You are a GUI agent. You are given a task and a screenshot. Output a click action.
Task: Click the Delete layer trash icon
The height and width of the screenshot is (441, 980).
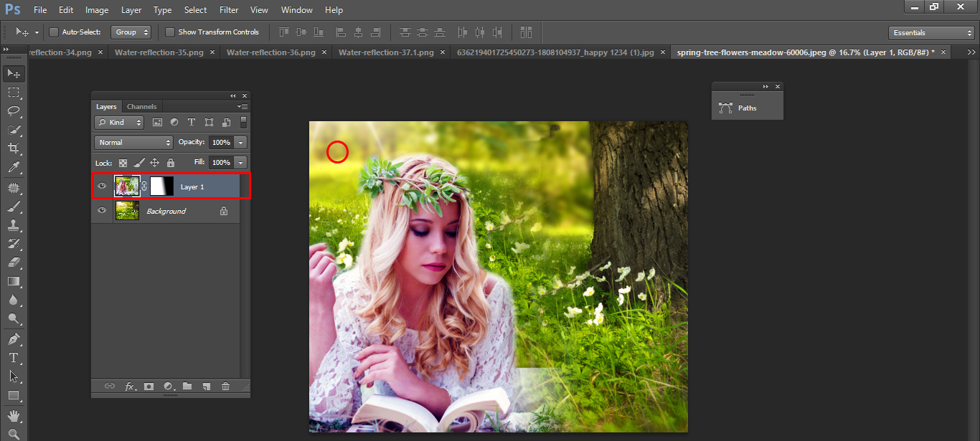pos(225,386)
